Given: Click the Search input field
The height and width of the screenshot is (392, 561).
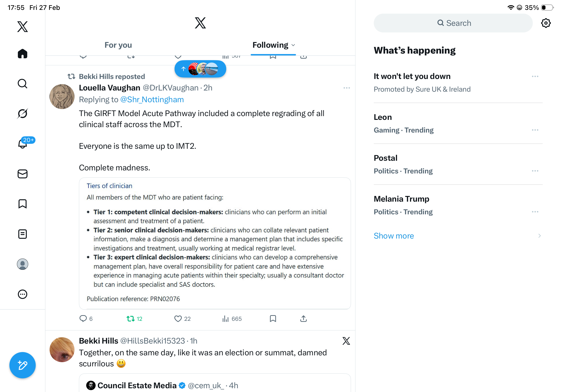Looking at the screenshot, I should [453, 23].
